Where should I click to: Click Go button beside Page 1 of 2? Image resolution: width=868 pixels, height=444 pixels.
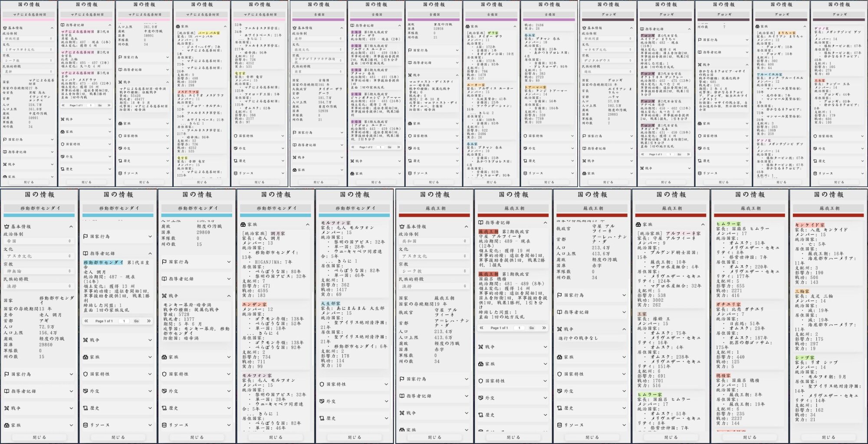(x=389, y=147)
